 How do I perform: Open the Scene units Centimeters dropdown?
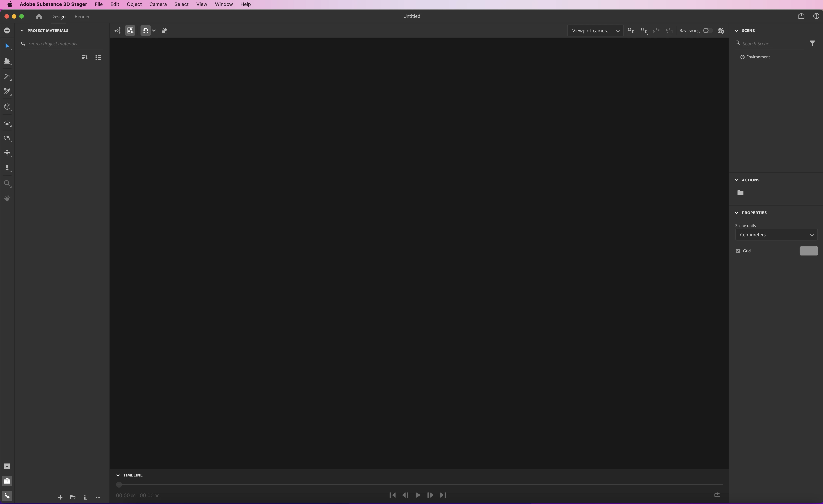click(776, 235)
